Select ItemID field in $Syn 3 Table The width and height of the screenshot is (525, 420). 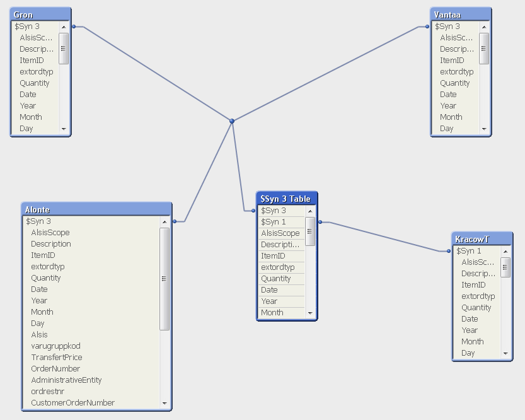point(282,256)
